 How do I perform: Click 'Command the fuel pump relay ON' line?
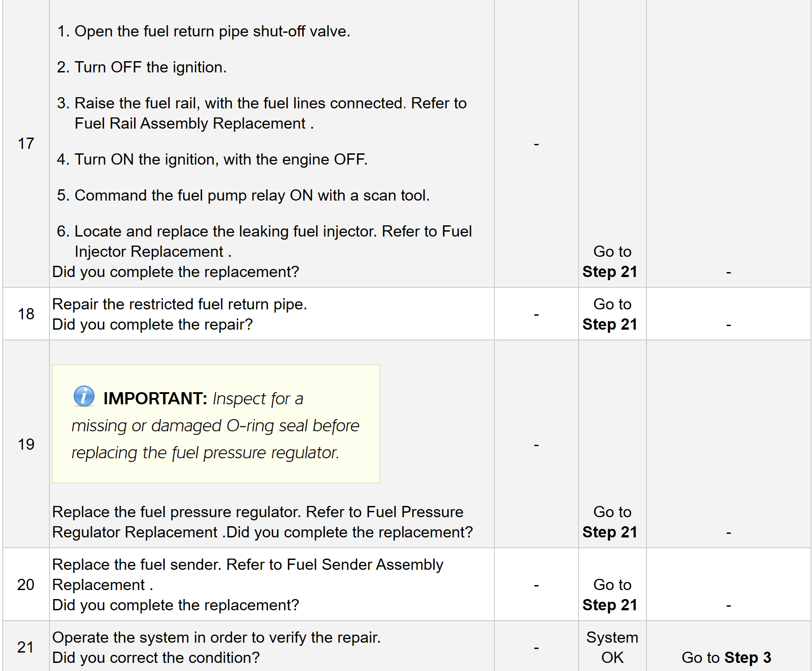tap(252, 196)
